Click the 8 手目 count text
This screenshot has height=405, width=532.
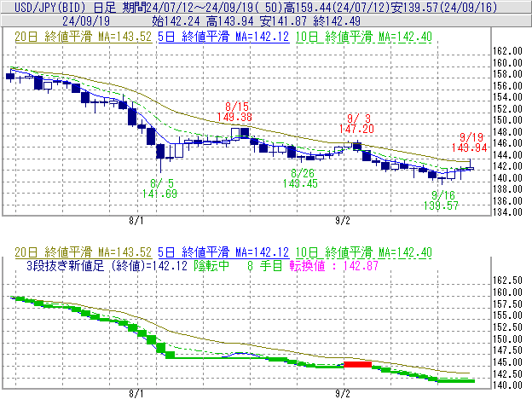(264, 265)
